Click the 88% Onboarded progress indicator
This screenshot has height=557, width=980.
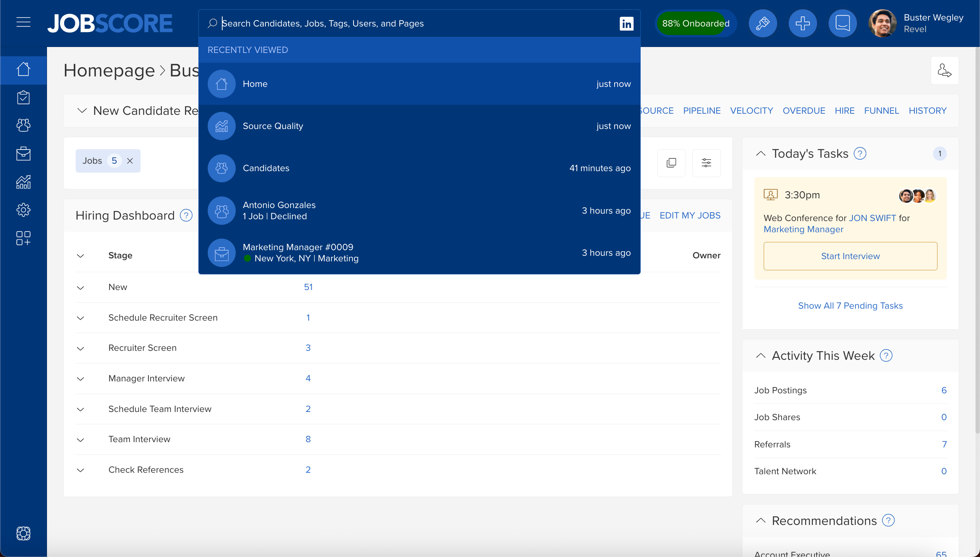[695, 23]
